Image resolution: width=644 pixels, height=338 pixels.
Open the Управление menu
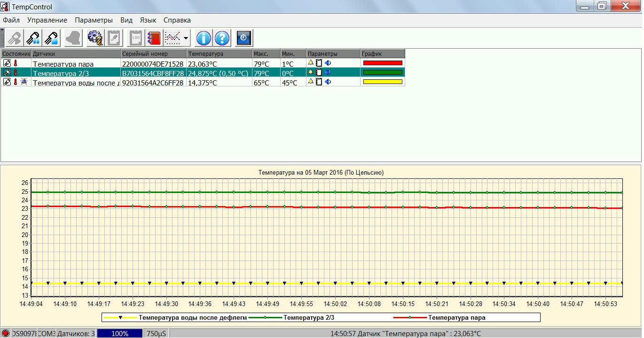tap(47, 20)
